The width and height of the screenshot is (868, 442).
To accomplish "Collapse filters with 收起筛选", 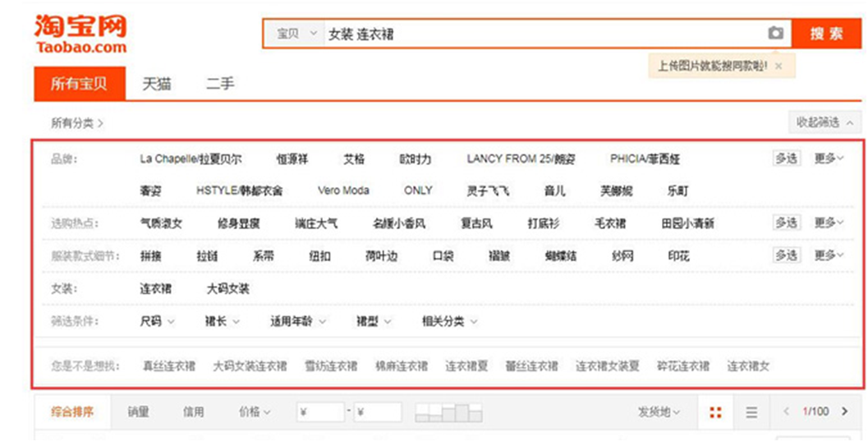I will (x=824, y=122).
